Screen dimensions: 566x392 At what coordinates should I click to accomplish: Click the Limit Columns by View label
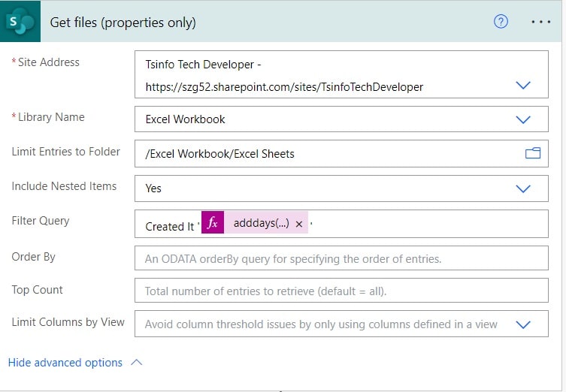pyautogui.click(x=68, y=321)
